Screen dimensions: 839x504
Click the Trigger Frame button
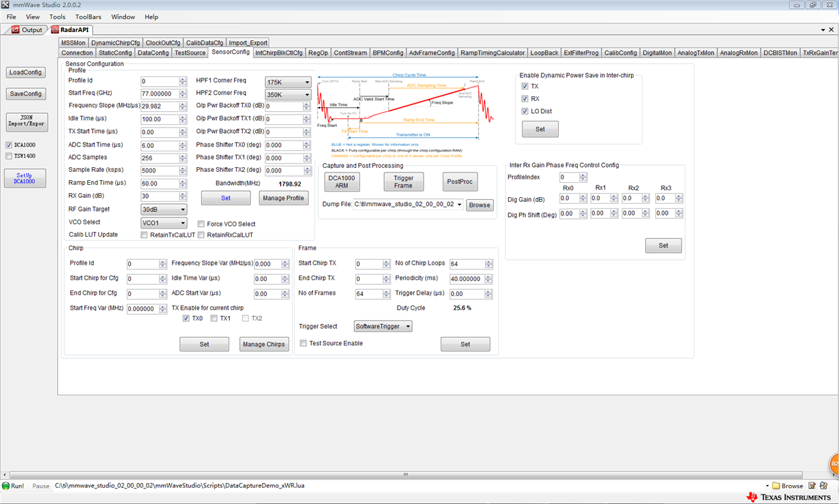point(403,182)
